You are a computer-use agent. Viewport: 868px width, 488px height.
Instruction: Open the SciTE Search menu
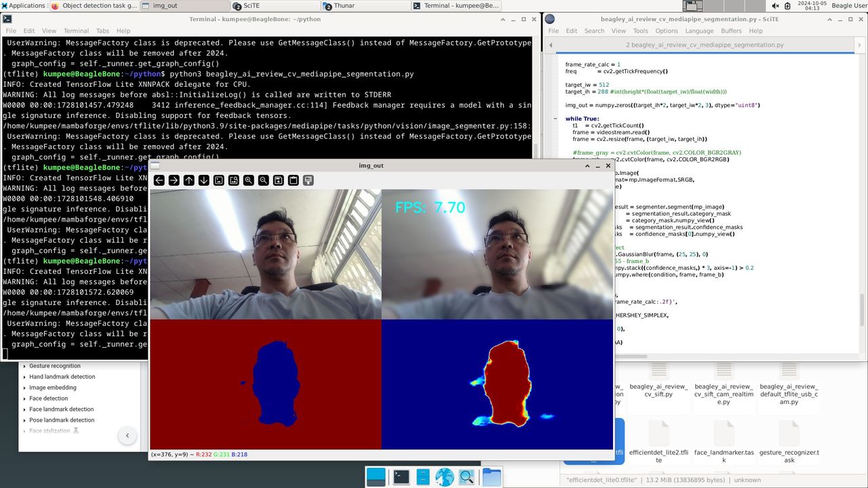click(x=594, y=30)
